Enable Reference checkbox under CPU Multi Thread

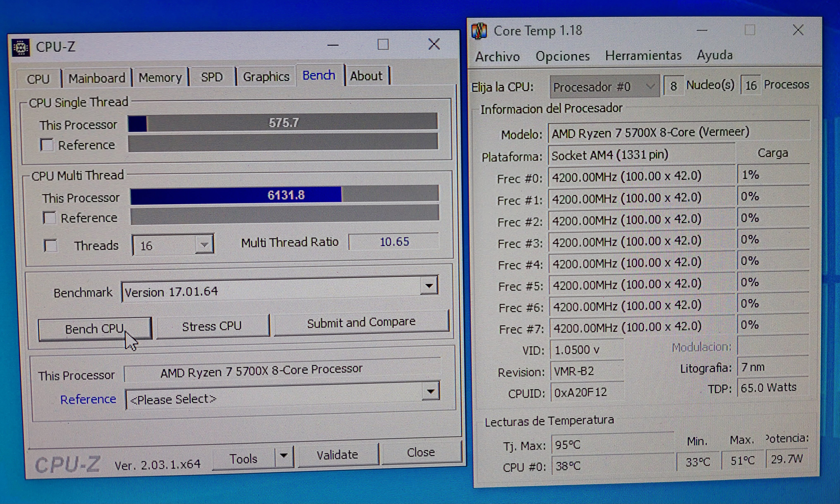(49, 218)
